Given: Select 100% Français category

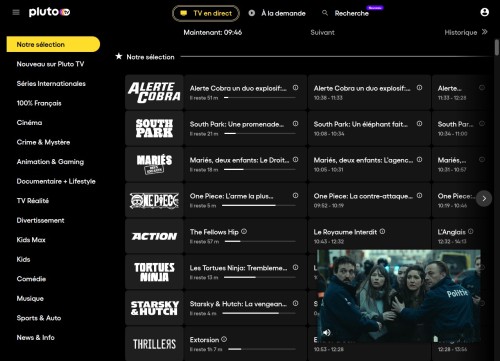Looking at the screenshot, I should [39, 103].
